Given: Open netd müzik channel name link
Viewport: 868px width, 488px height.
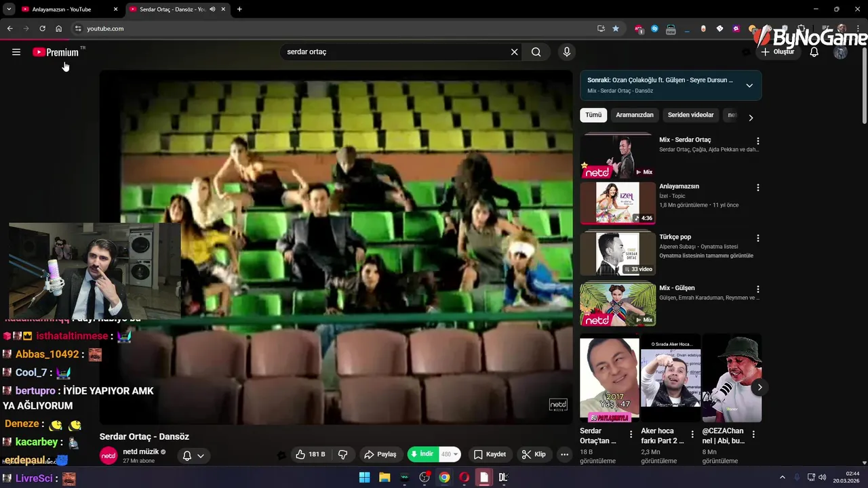Looking at the screenshot, I should 140,451.
